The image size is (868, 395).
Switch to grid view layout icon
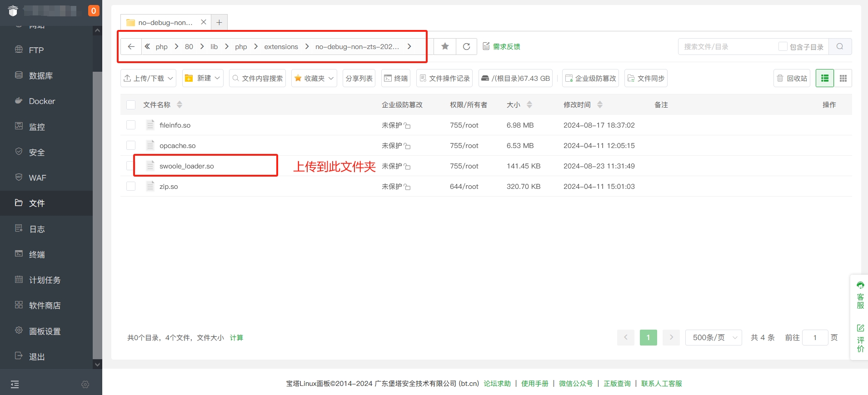[843, 78]
